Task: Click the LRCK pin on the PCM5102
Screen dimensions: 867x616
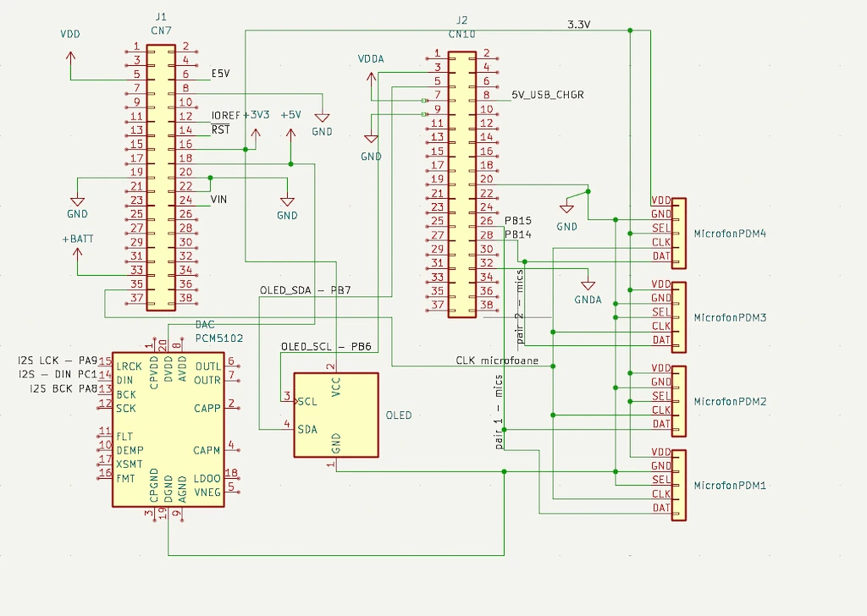Action: [x=129, y=366]
